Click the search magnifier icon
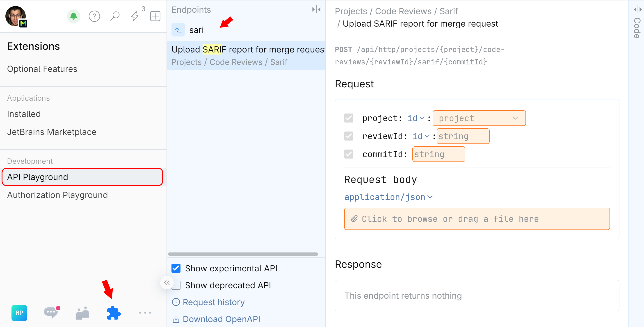The width and height of the screenshot is (644, 327). click(x=115, y=16)
